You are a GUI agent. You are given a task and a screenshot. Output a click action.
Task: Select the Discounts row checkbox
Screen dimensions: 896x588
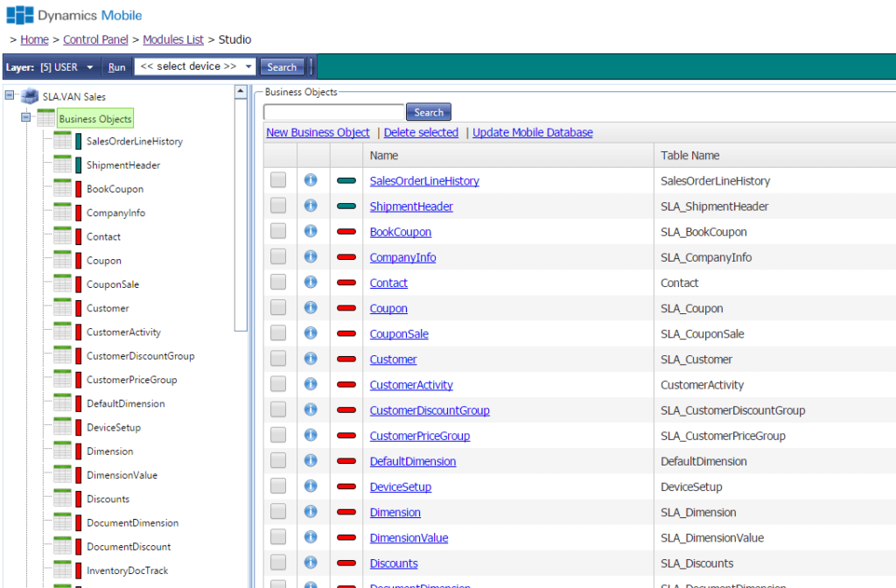(278, 563)
